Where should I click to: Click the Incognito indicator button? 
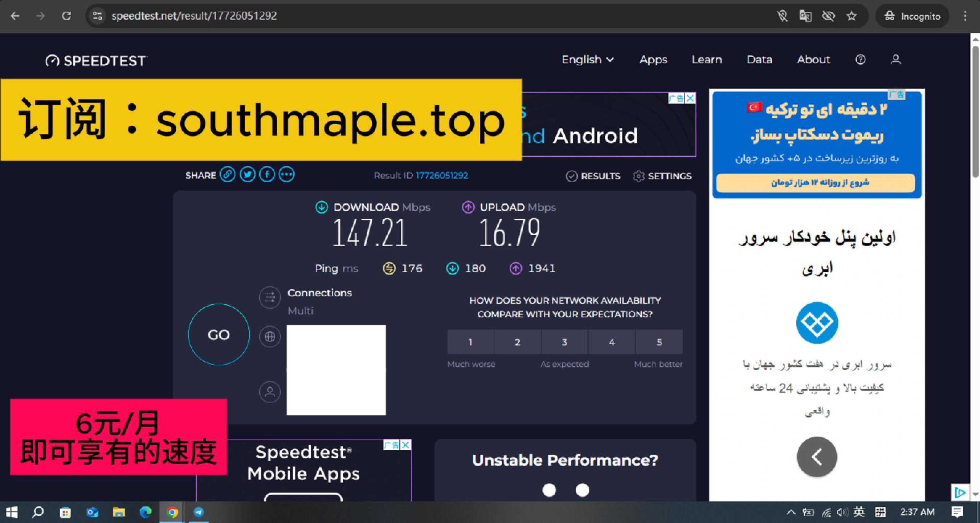[x=912, y=16]
